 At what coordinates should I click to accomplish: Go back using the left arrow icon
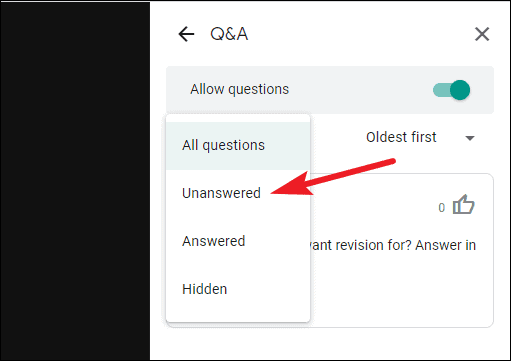pyautogui.click(x=186, y=34)
